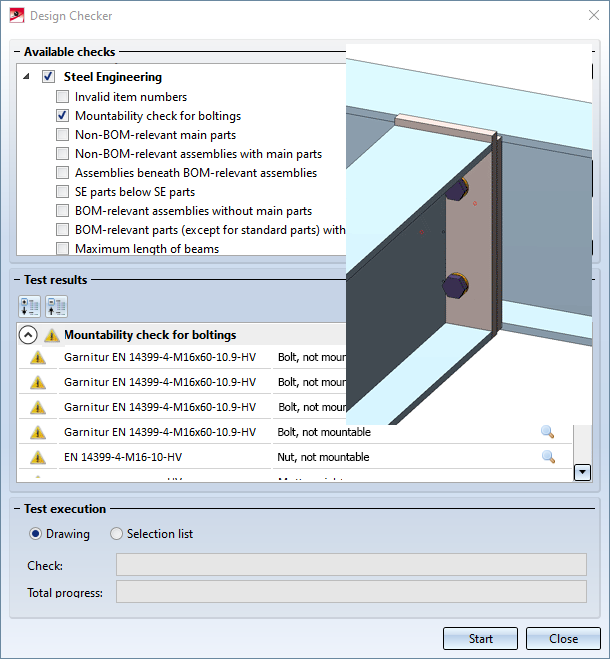Uncheck Mountability check for boltings
Viewport: 610px width, 659px height.
tap(63, 116)
